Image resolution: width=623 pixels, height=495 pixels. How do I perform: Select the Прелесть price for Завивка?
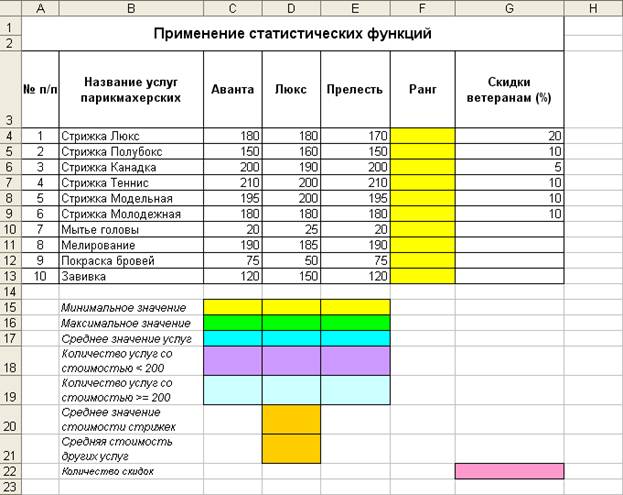pyautogui.click(x=355, y=277)
